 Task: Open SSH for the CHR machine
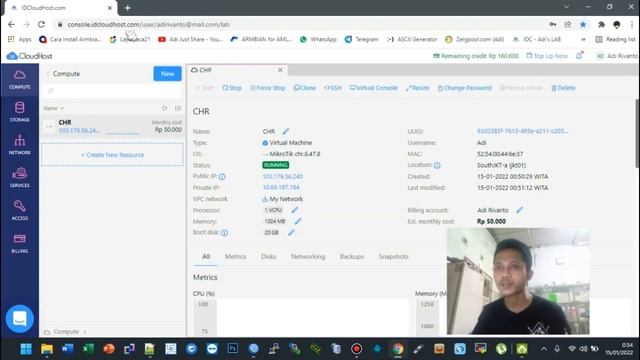(333, 88)
